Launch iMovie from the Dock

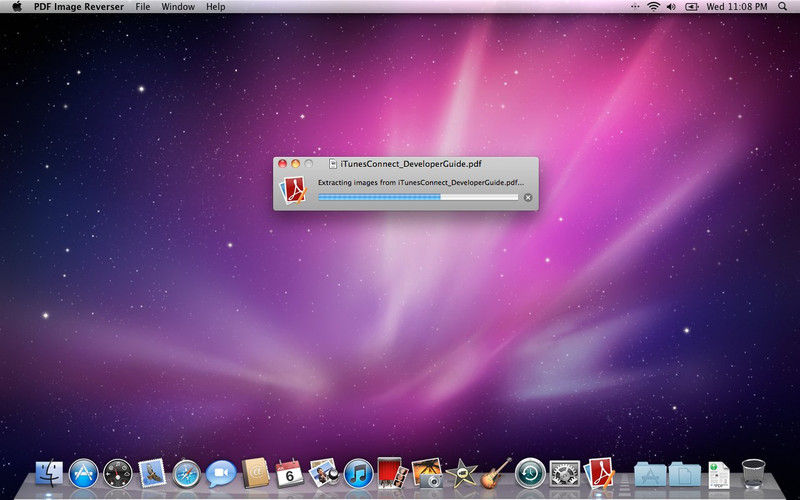click(461, 473)
